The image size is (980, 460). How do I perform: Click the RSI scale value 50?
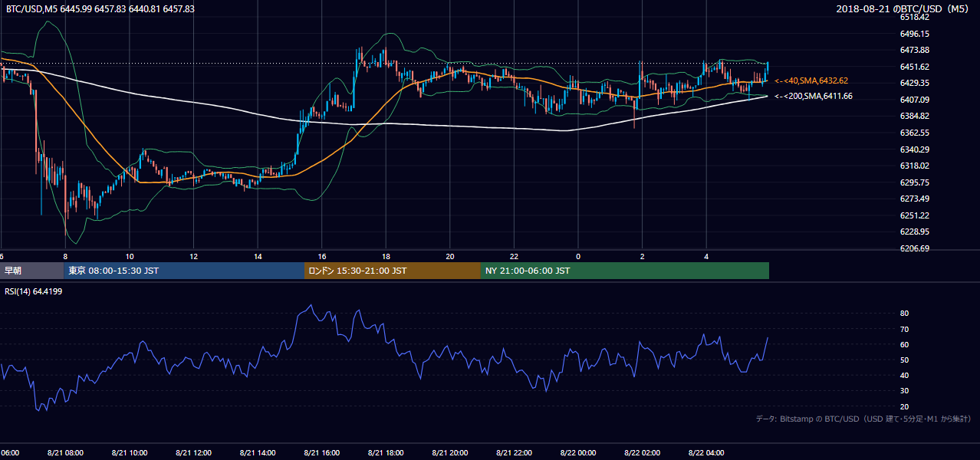pos(905,360)
